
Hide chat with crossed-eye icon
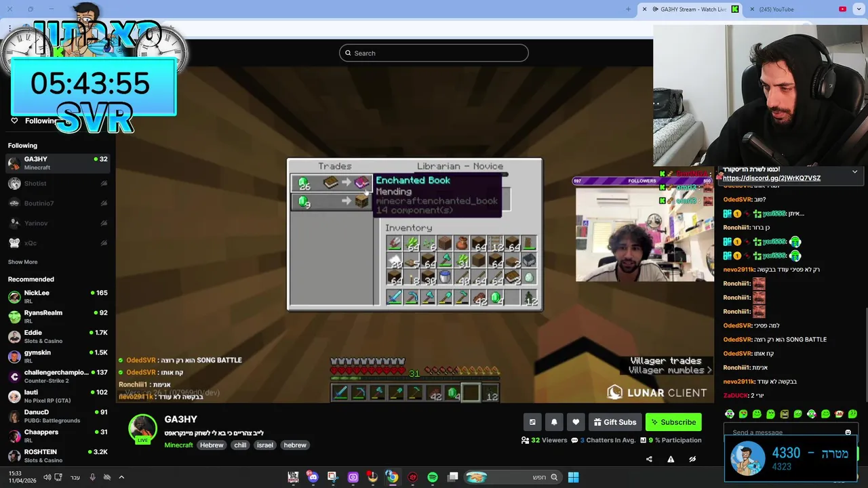(692, 459)
